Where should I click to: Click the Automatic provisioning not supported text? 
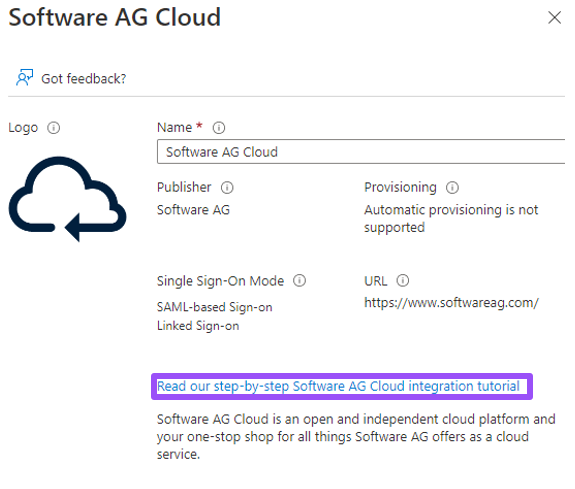point(451,219)
